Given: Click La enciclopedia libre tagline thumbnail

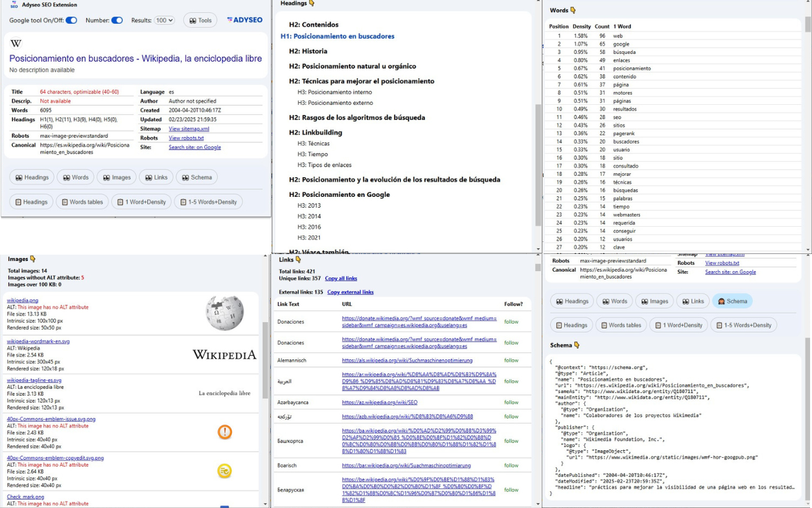Looking at the screenshot, I should tap(225, 393).
